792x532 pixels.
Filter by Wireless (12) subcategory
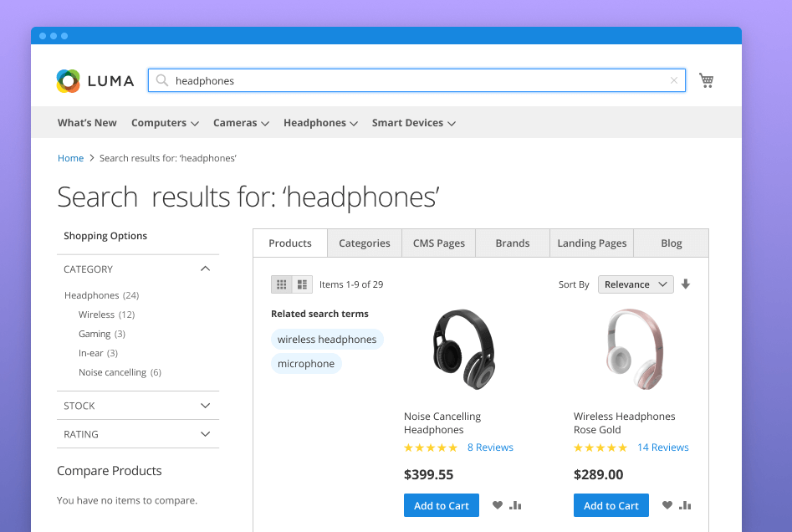(106, 315)
